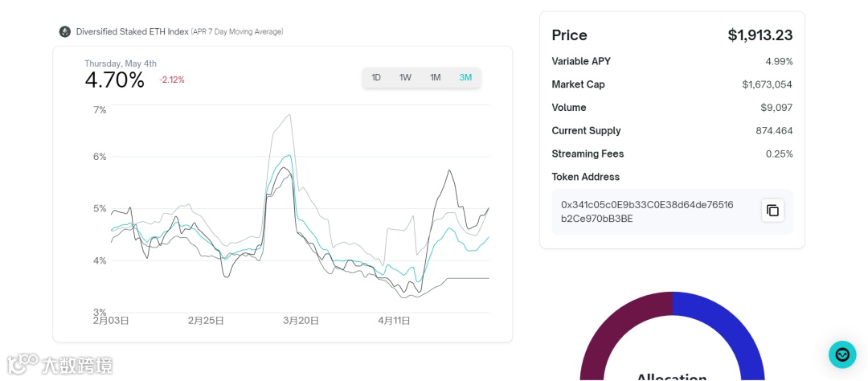Click the 2月25日 date label on the chart axis
This screenshot has height=381, width=868.
click(206, 321)
